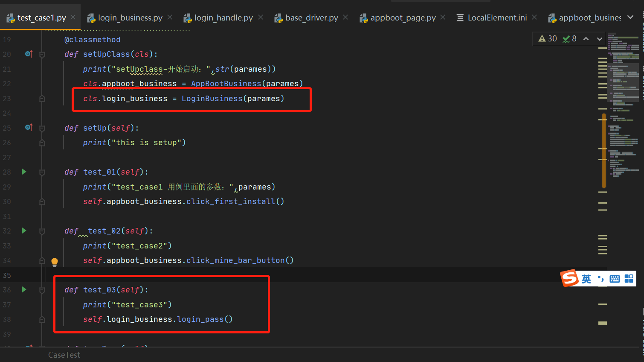This screenshot has height=362, width=644.
Task: Click line number 35 in gutter
Action: click(x=7, y=275)
